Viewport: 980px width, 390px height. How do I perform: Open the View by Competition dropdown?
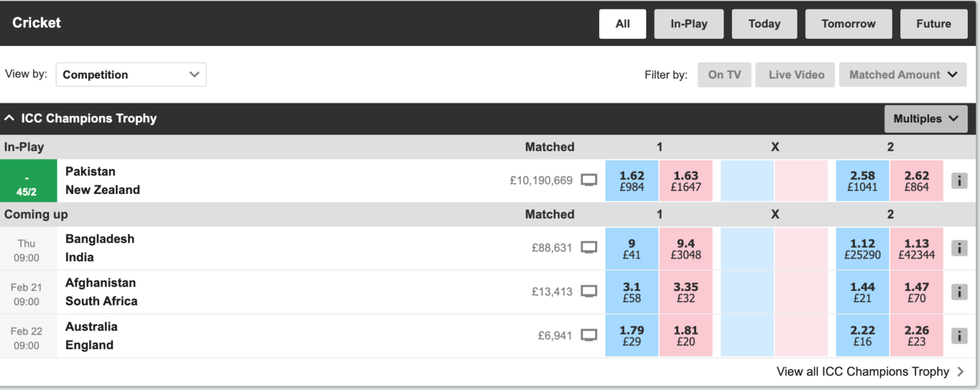(x=131, y=74)
